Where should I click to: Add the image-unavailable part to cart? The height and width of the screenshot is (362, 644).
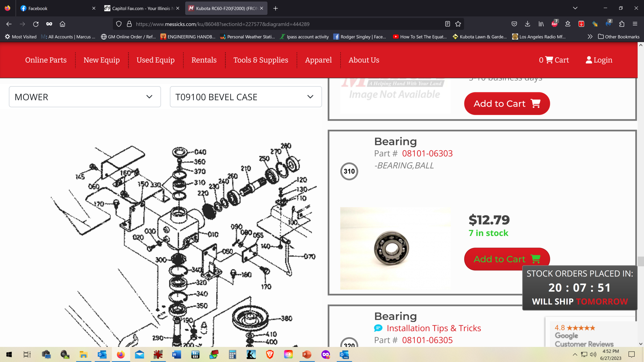(x=507, y=103)
